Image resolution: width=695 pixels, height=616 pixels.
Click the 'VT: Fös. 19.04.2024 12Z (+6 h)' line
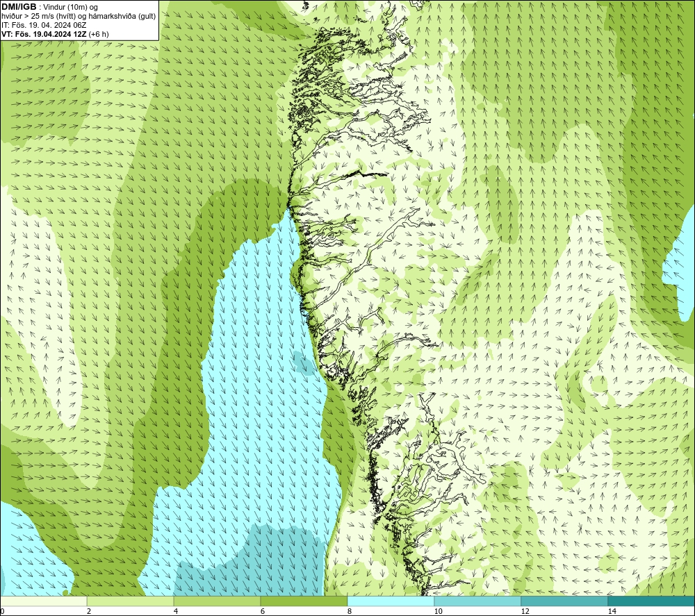click(55, 33)
